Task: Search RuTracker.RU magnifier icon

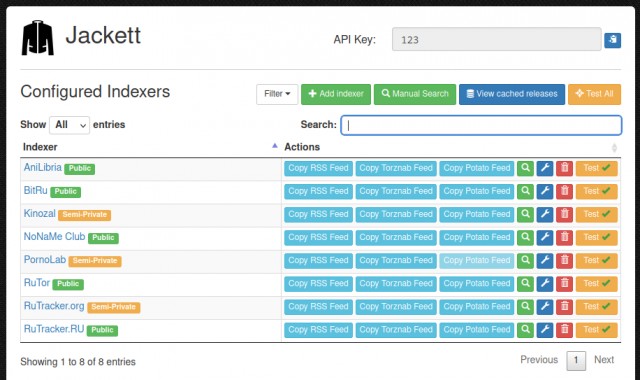Action: (x=525, y=330)
